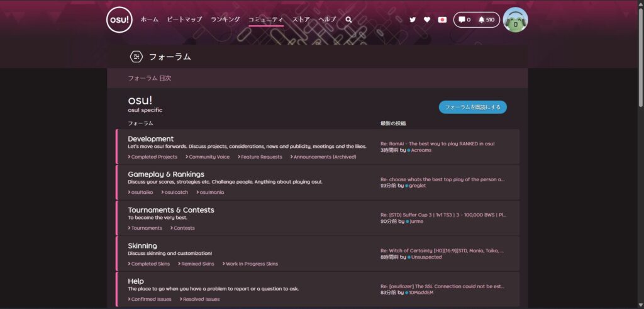Open latest post Re: Witch of Certainty
Screen dimensions: 644x309
[x=442, y=250]
